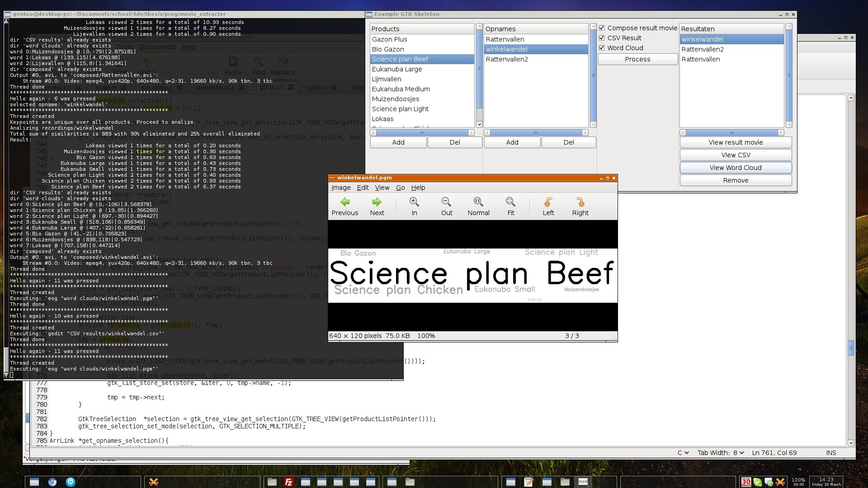Viewport: 868px width, 488px height.
Task: Click the Fit to window icon
Action: coord(510,202)
